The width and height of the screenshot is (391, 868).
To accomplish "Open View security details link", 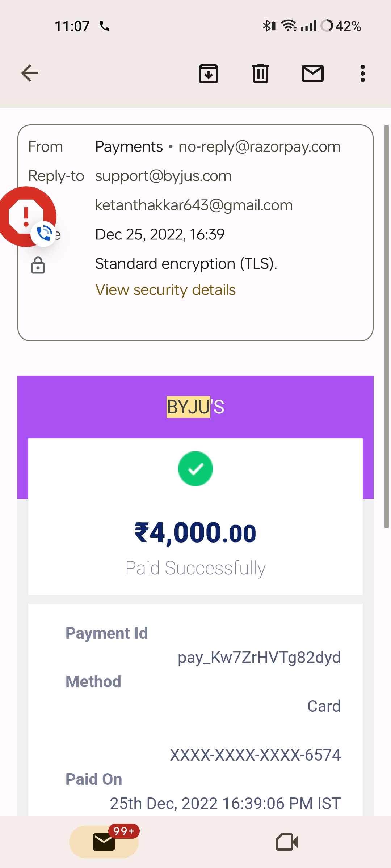I will [165, 290].
